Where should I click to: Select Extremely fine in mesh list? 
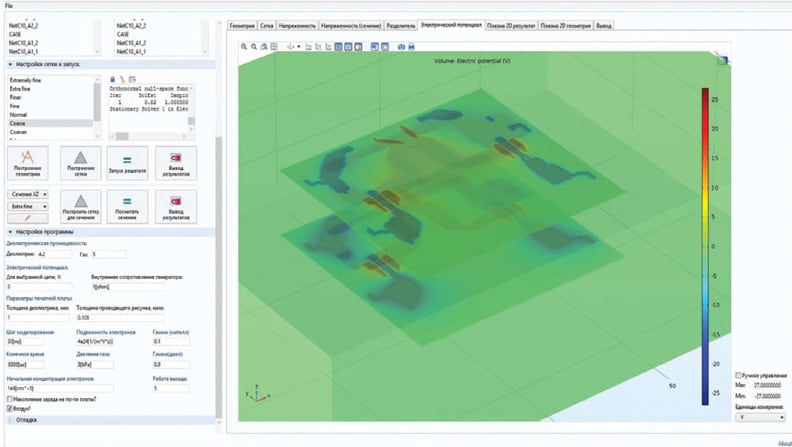tap(51, 80)
